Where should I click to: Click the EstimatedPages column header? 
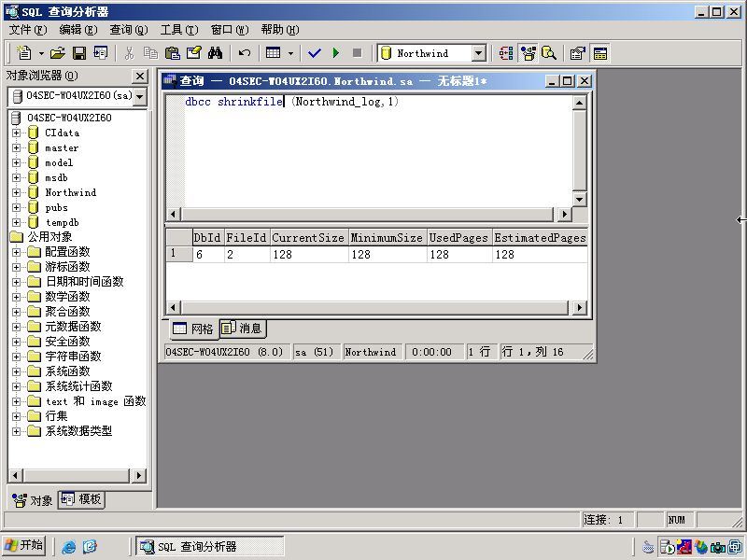[x=540, y=238]
